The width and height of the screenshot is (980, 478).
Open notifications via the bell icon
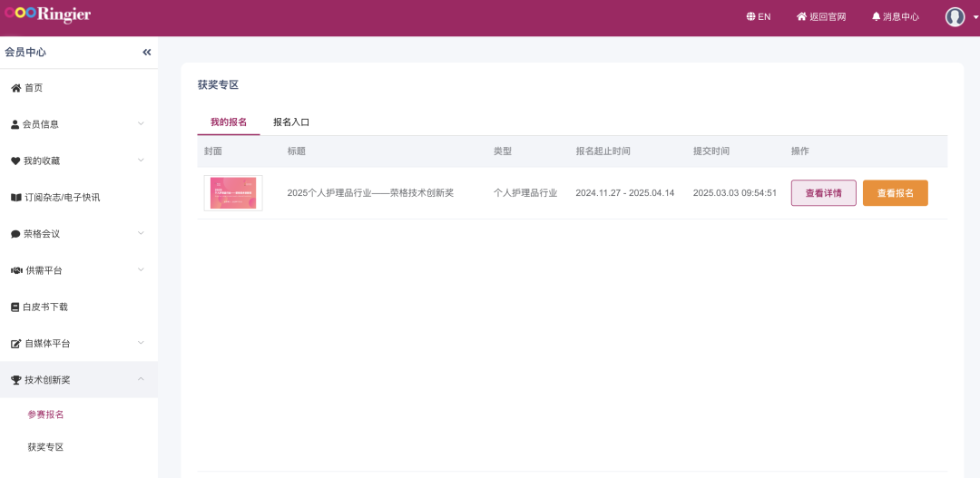pos(876,16)
